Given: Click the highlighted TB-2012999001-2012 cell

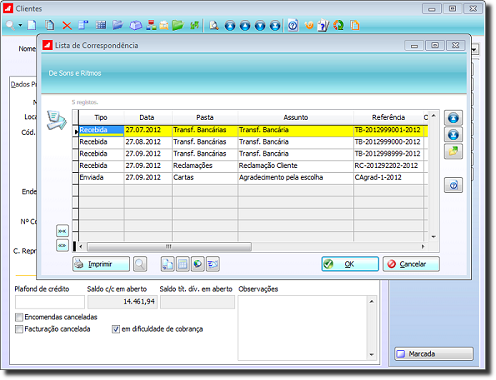Looking at the screenshot, I should [388, 130].
